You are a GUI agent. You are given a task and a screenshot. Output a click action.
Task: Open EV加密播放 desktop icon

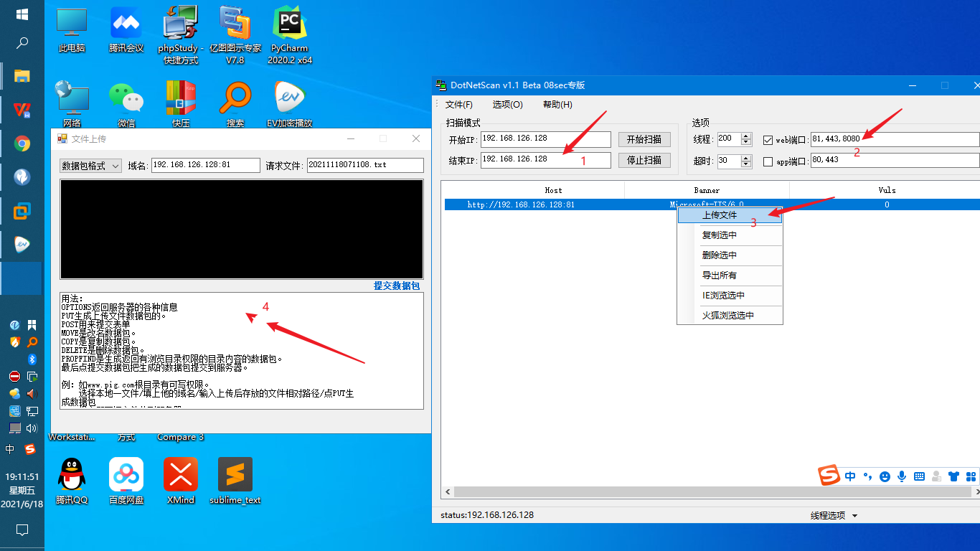289,95
